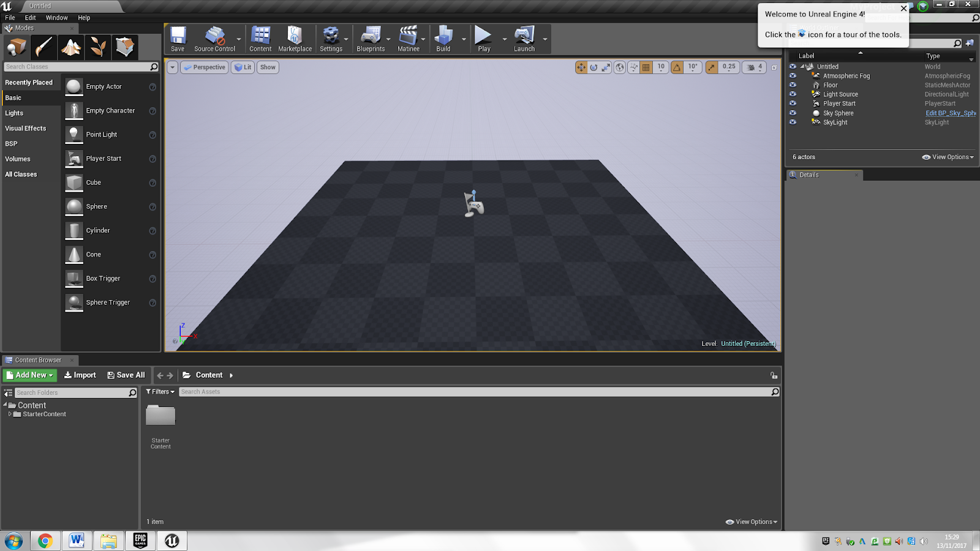Open the camera speed 4 dropdown

[755, 67]
